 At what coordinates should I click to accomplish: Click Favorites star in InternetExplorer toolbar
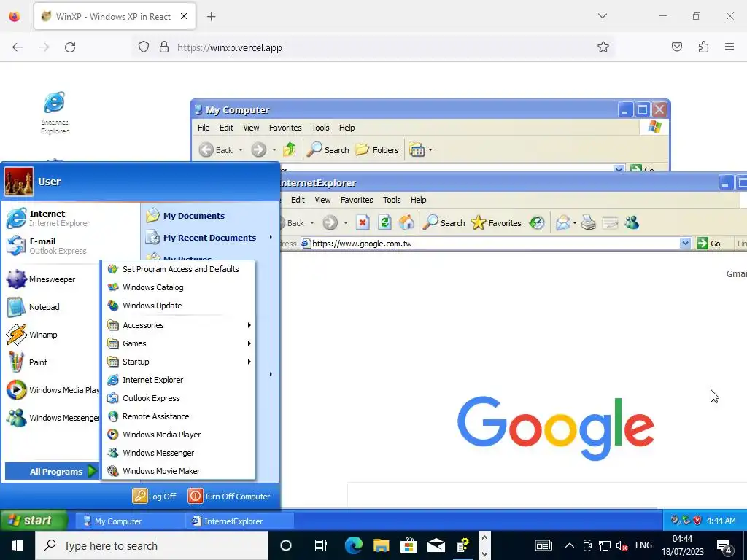coord(496,223)
